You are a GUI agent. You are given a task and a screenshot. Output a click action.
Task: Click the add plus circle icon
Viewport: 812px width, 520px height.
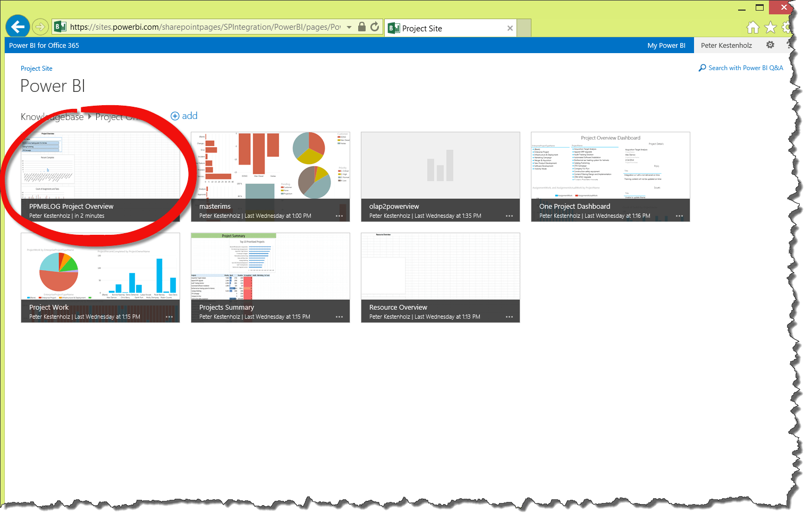pos(175,116)
